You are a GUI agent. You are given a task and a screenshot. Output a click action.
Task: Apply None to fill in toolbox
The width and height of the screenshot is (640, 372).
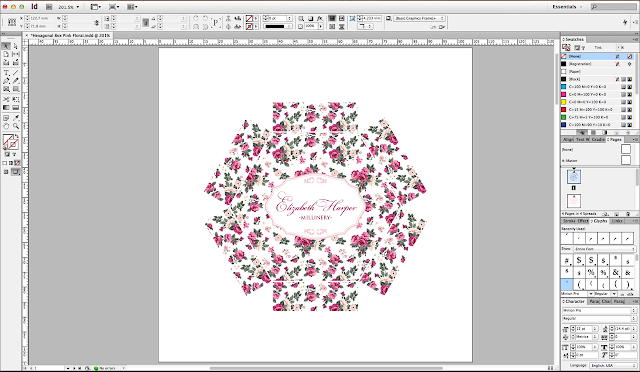[x=17, y=163]
